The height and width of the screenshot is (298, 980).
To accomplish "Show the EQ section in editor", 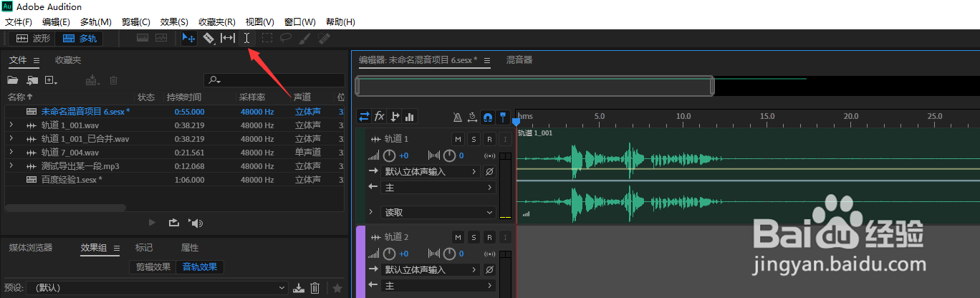I will point(410,116).
